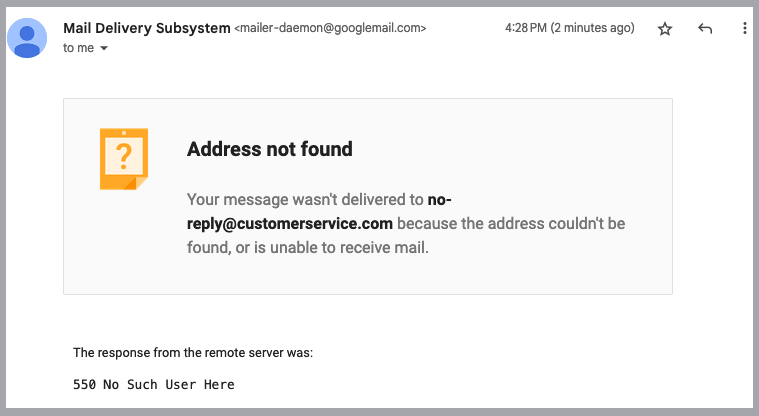Click the "to me" recipient label
The width and height of the screenshot is (759, 416).
pos(78,48)
